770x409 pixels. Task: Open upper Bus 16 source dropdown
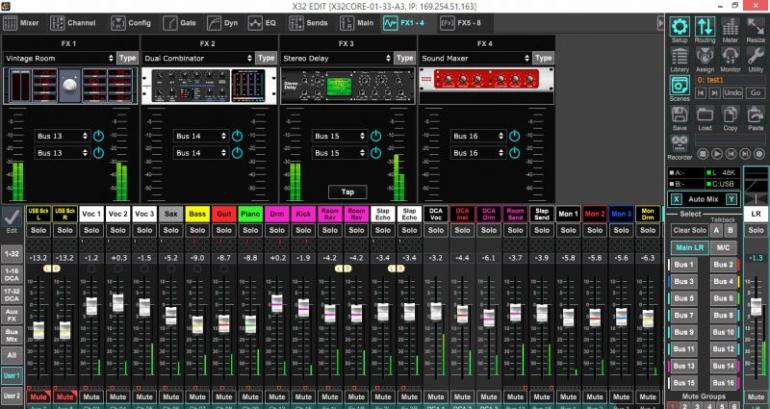(x=478, y=136)
